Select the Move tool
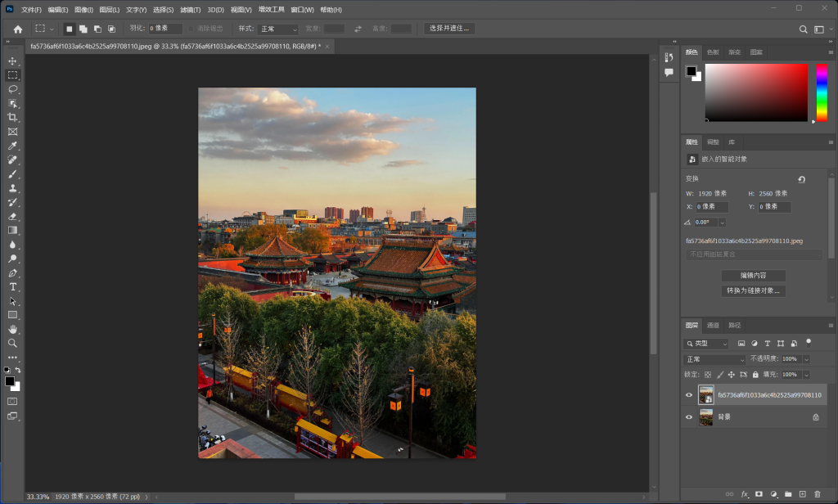 (12, 61)
